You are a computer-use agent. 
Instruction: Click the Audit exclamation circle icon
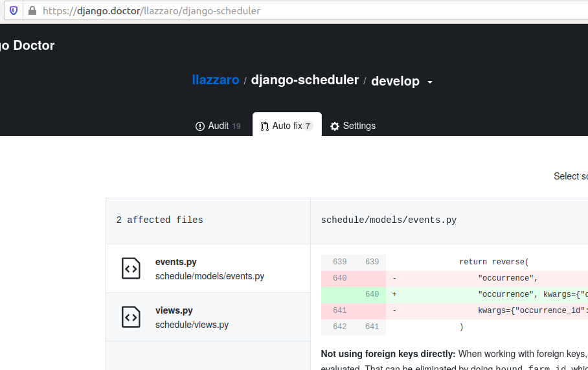(x=200, y=126)
